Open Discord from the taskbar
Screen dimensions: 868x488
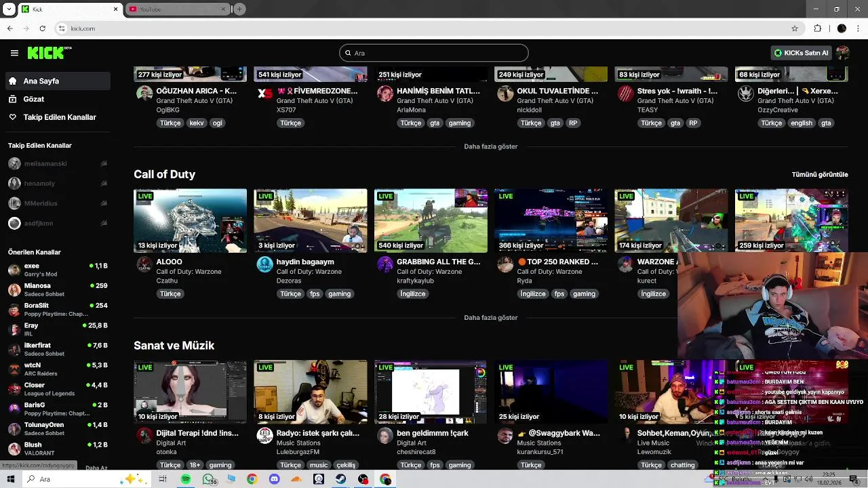[274, 479]
